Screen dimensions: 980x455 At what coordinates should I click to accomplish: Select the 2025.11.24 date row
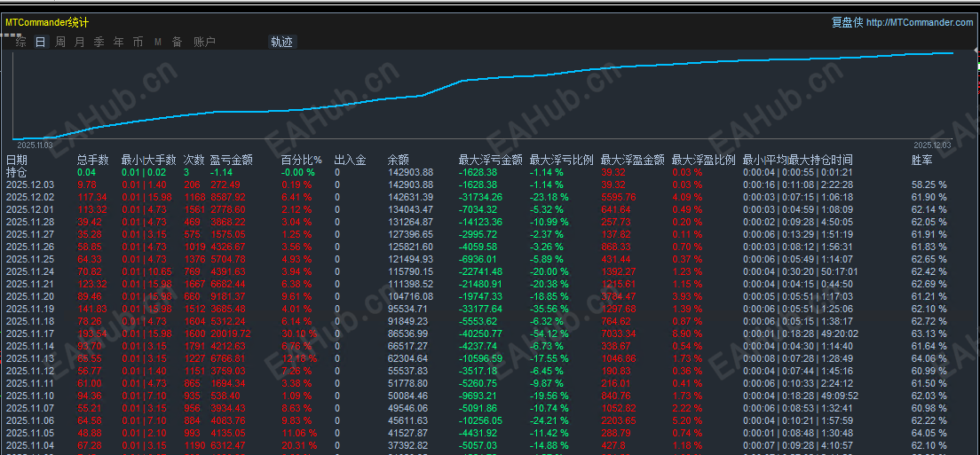coord(30,271)
